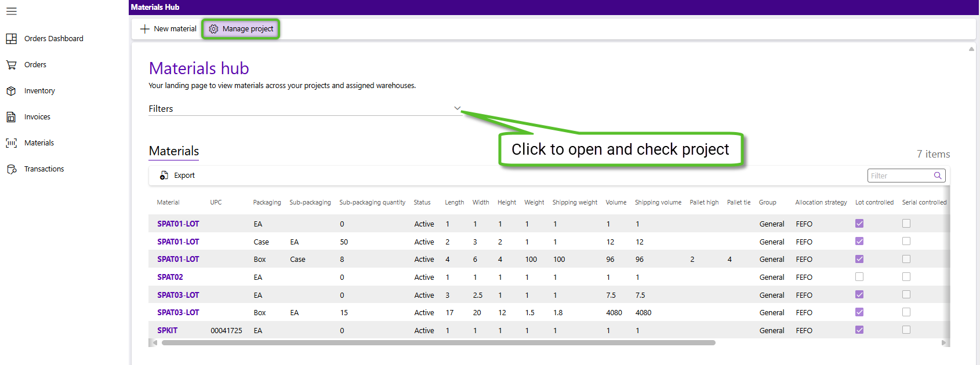This screenshot has width=980, height=365.
Task: Open the Manage project option
Action: click(x=241, y=29)
